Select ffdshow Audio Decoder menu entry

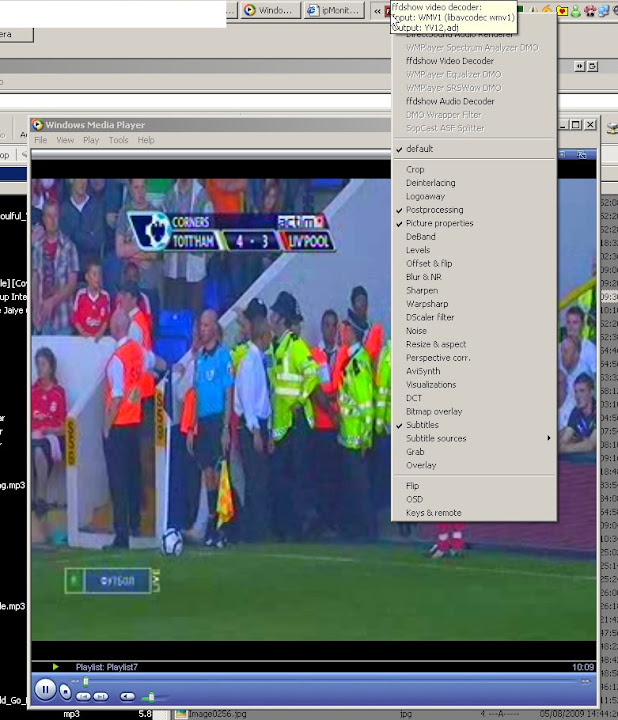(x=474, y=101)
